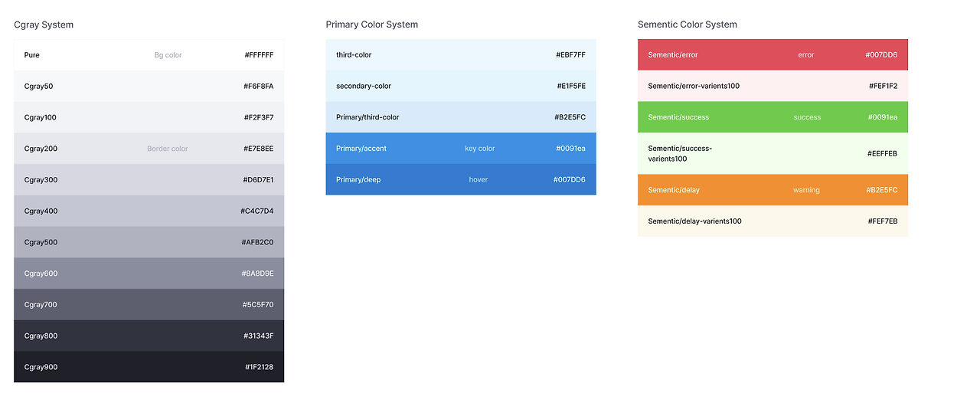Select the #1F2128 hex value
This screenshot has width=980, height=416.
point(260,367)
